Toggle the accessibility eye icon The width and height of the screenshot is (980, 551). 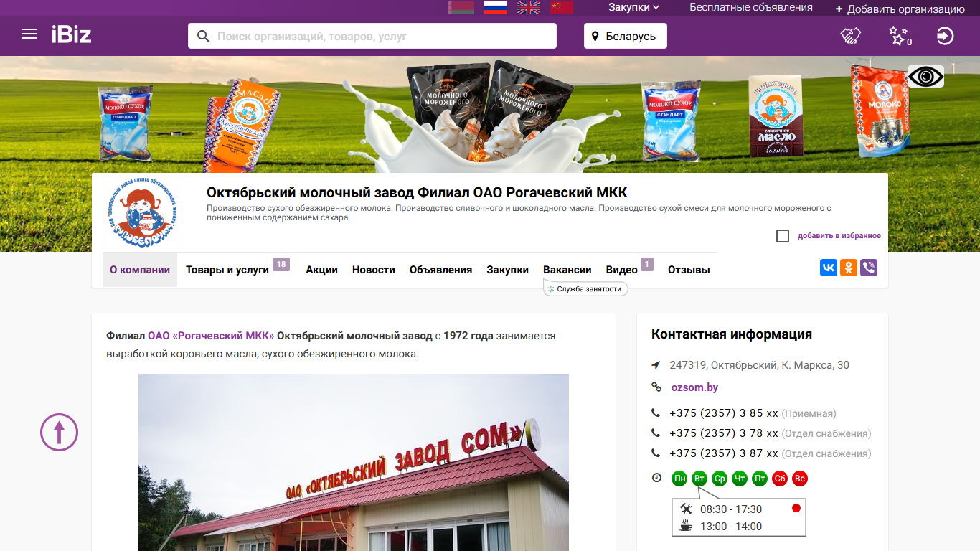pos(925,77)
